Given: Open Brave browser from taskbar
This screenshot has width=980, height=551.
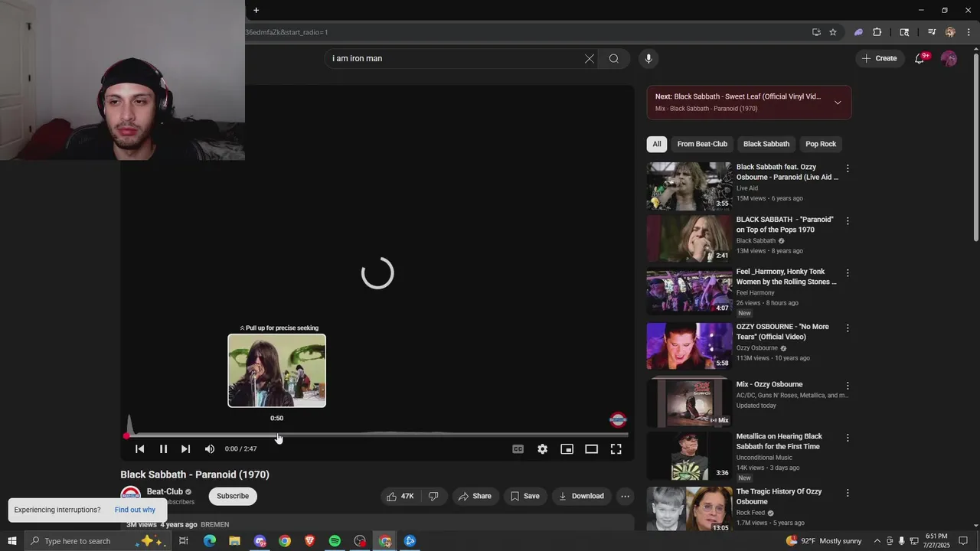Looking at the screenshot, I should [x=309, y=541].
